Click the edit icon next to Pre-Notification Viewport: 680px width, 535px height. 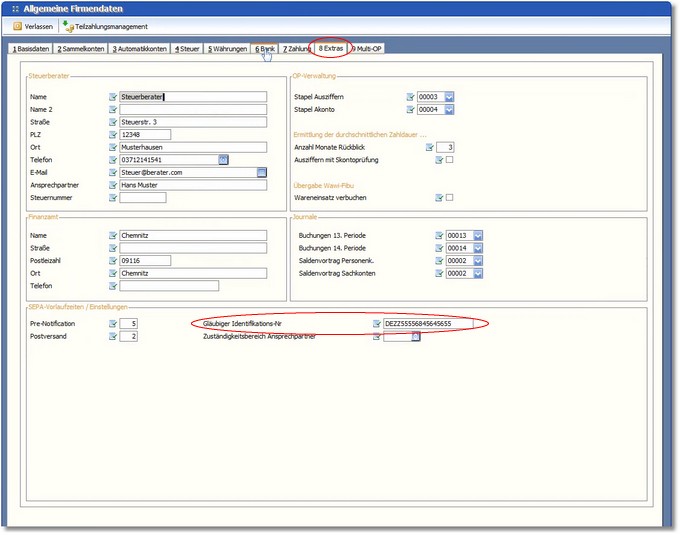pos(113,324)
